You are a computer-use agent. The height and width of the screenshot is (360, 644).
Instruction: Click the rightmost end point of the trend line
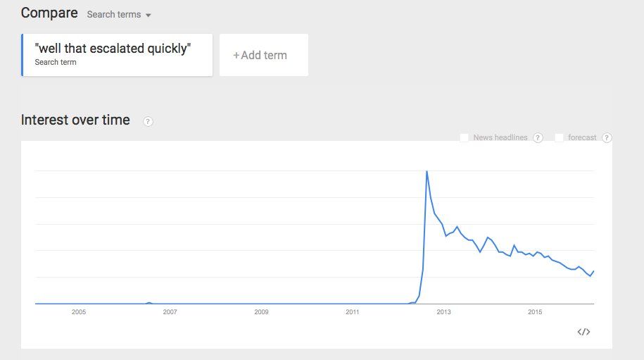[594, 271]
